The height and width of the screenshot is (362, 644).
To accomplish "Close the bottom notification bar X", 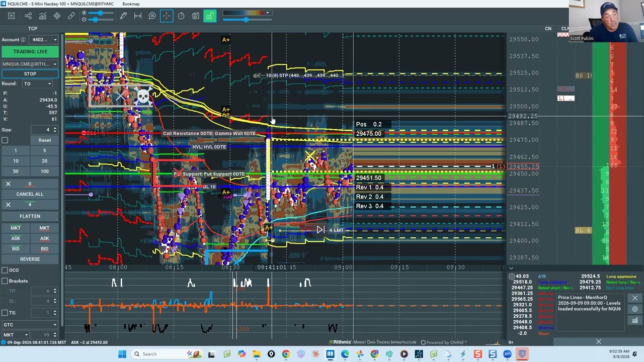I will (598, 342).
